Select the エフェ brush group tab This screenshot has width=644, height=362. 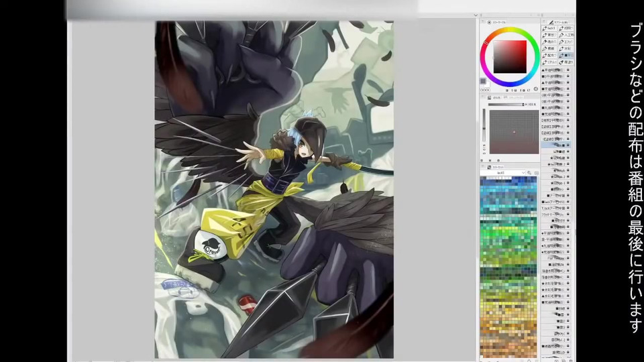coord(566,42)
